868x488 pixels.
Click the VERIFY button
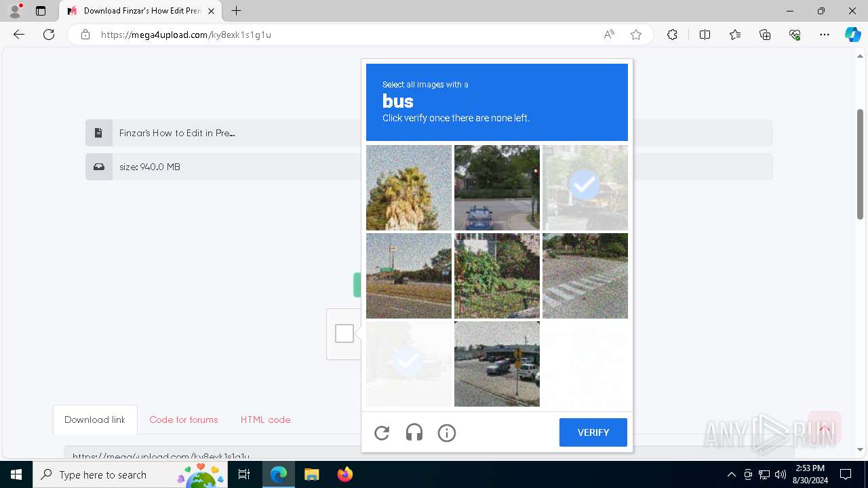593,432
